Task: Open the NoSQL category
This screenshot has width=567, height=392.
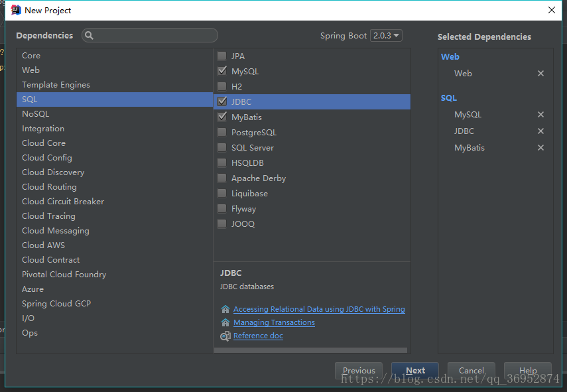Action: (115, 114)
